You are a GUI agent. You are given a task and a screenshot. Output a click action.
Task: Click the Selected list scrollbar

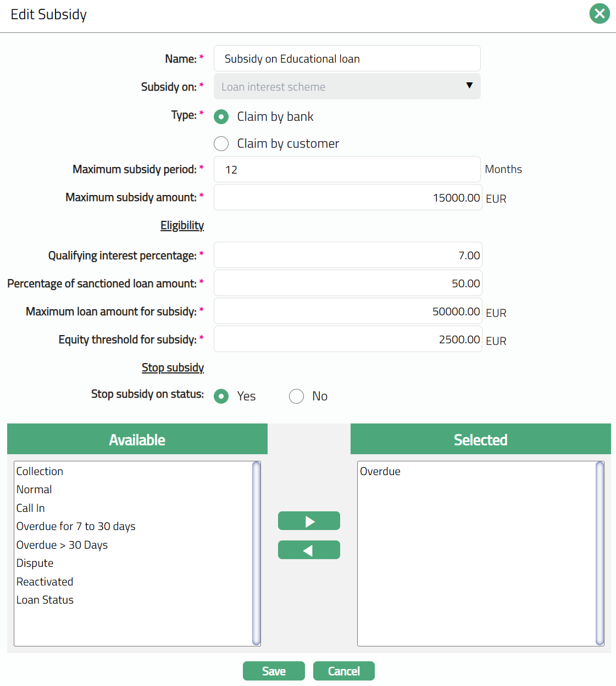click(x=600, y=553)
